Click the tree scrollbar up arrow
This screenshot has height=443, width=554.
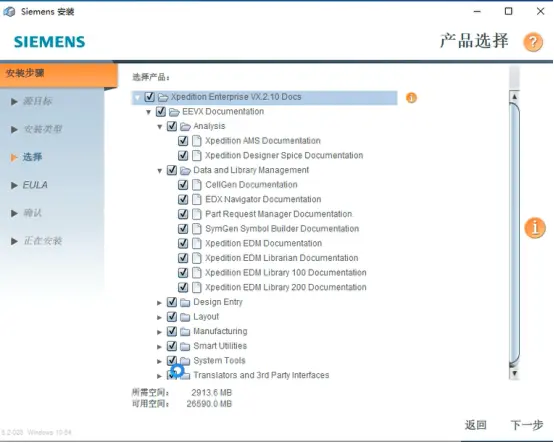(514, 96)
